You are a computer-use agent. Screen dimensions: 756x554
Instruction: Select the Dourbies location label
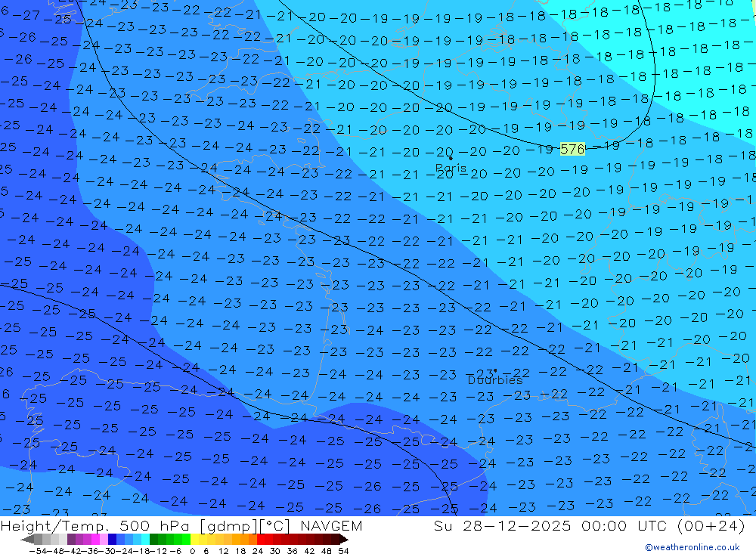pyautogui.click(x=495, y=380)
